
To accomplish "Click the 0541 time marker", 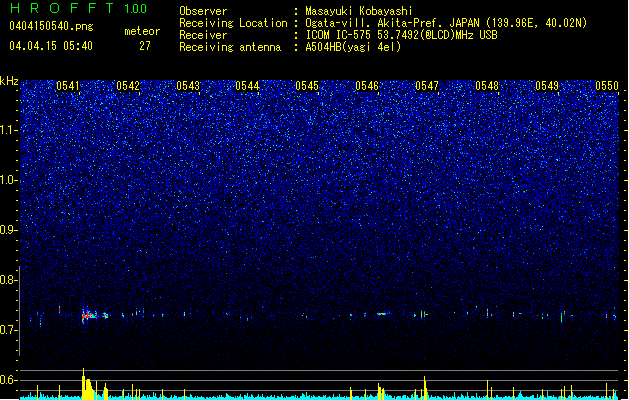I will 68,86.
